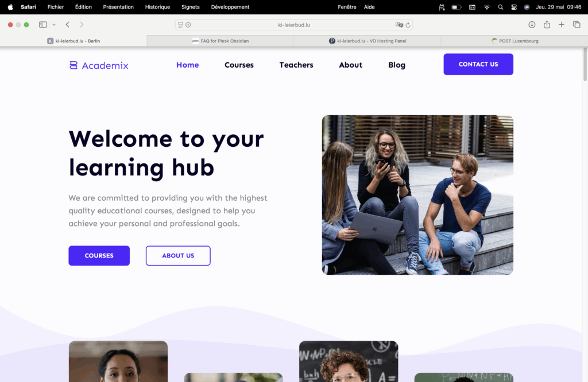Viewport: 588px width, 382px height.
Task: Open the Share icon in toolbar
Action: pos(547,24)
